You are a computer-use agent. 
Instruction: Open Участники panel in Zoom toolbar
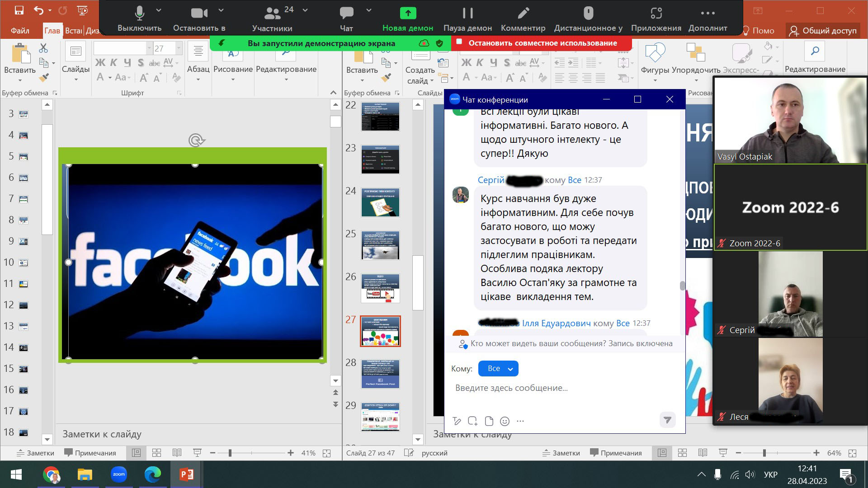[x=272, y=19]
